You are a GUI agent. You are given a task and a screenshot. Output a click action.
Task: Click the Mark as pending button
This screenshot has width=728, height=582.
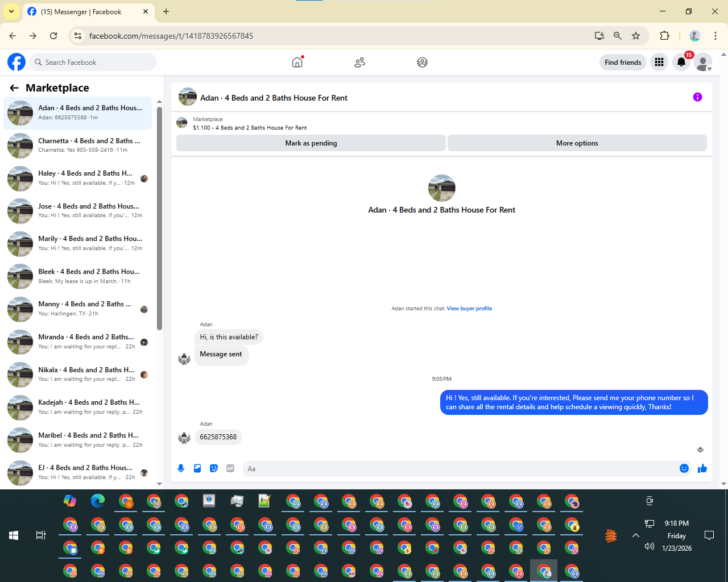[x=311, y=143]
